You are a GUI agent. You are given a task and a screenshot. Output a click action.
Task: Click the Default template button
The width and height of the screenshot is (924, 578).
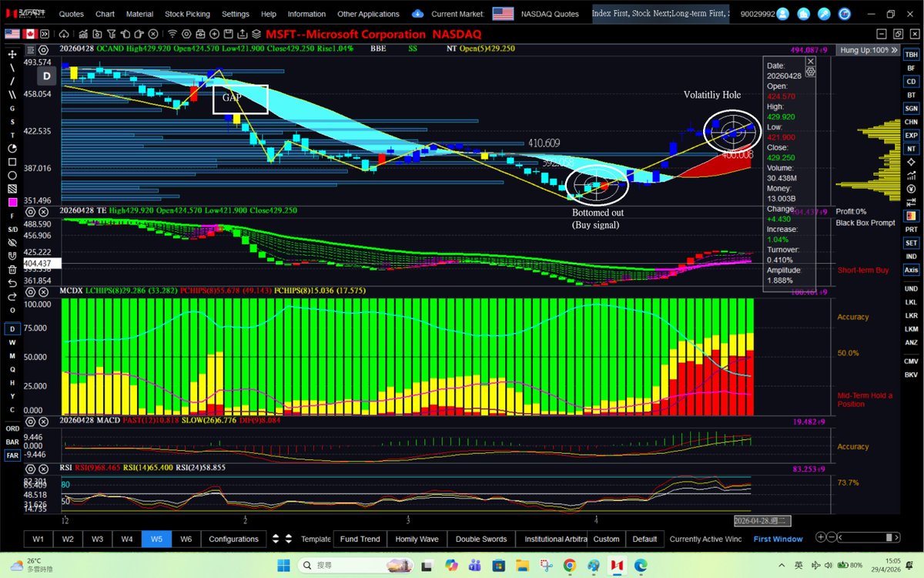pos(644,539)
